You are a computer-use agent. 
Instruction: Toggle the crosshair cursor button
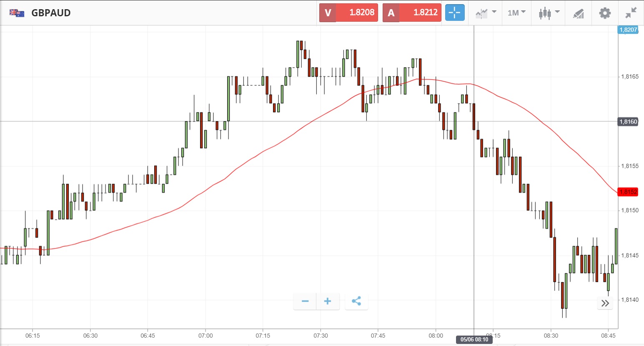[455, 13]
